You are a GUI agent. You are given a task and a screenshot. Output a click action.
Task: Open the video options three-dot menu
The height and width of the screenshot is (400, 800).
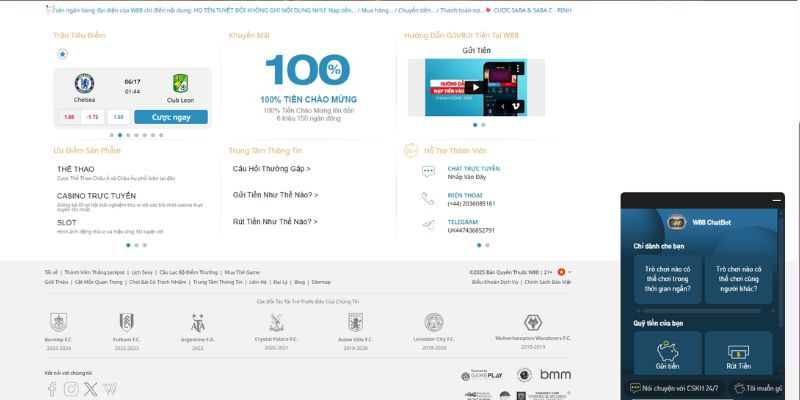517,68
